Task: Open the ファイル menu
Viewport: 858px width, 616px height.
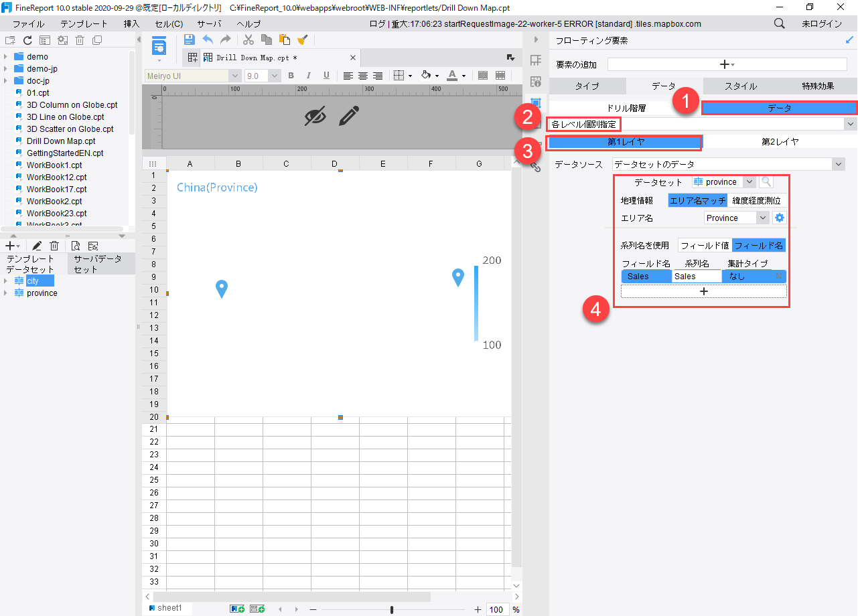Action: pyautogui.click(x=29, y=23)
